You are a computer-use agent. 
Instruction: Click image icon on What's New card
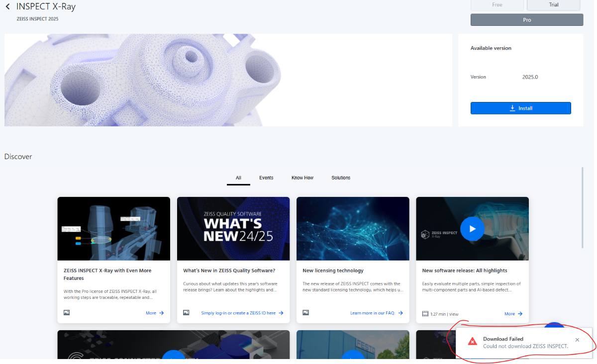pyautogui.click(x=186, y=313)
